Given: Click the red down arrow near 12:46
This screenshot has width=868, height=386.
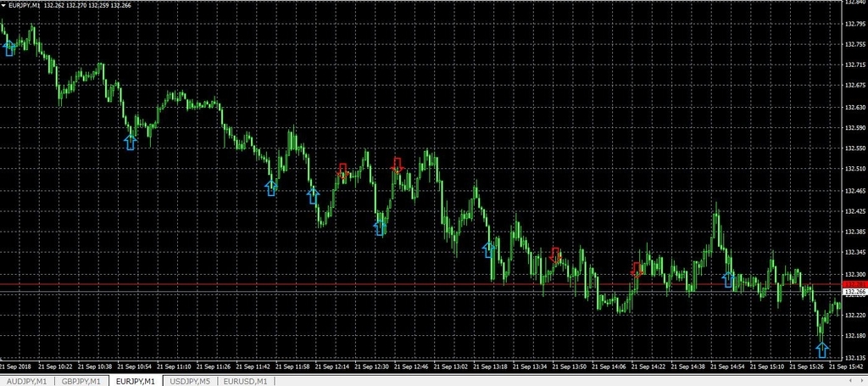Looking at the screenshot, I should [x=398, y=164].
